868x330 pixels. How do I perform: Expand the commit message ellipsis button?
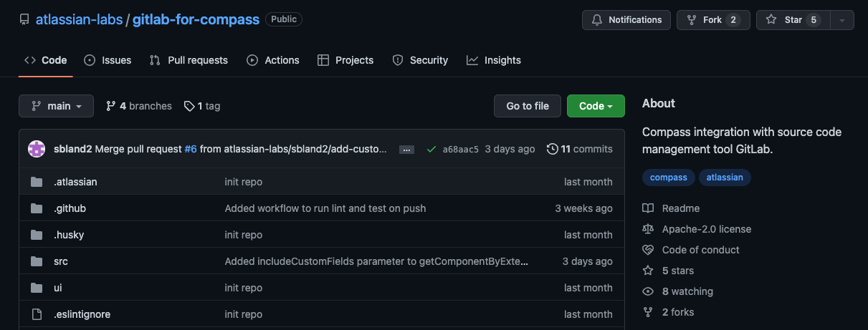pos(407,150)
